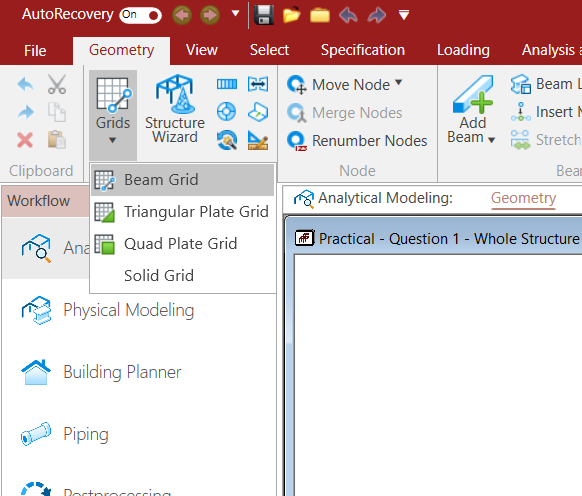Click the Beam tool at top of Beam group
Image resolution: width=582 pixels, height=496 pixels.
(x=546, y=84)
